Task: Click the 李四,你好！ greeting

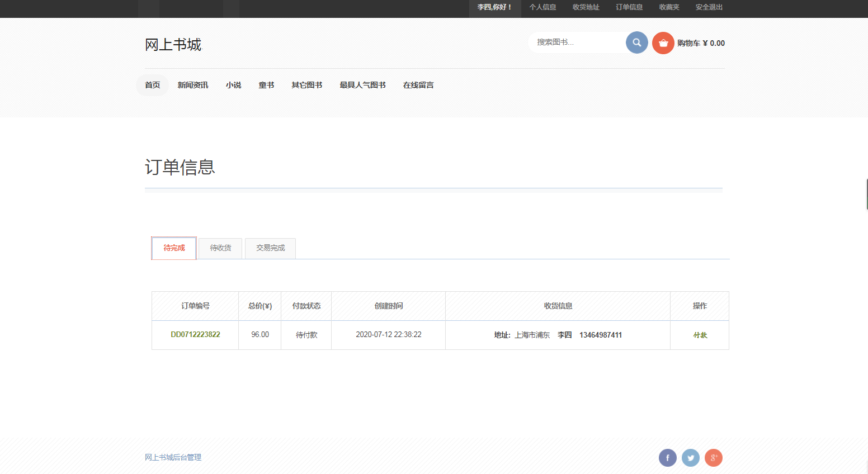Action: pyautogui.click(x=495, y=7)
